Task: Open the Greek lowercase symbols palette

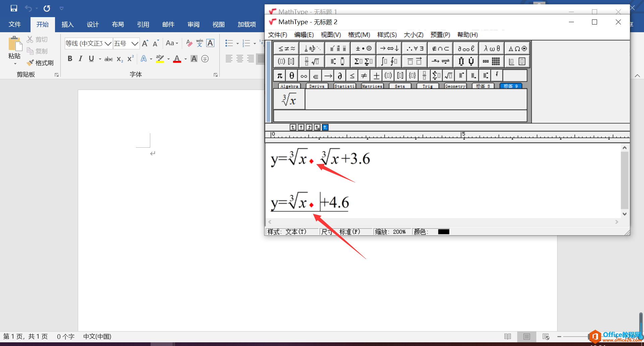Action: click(x=491, y=48)
